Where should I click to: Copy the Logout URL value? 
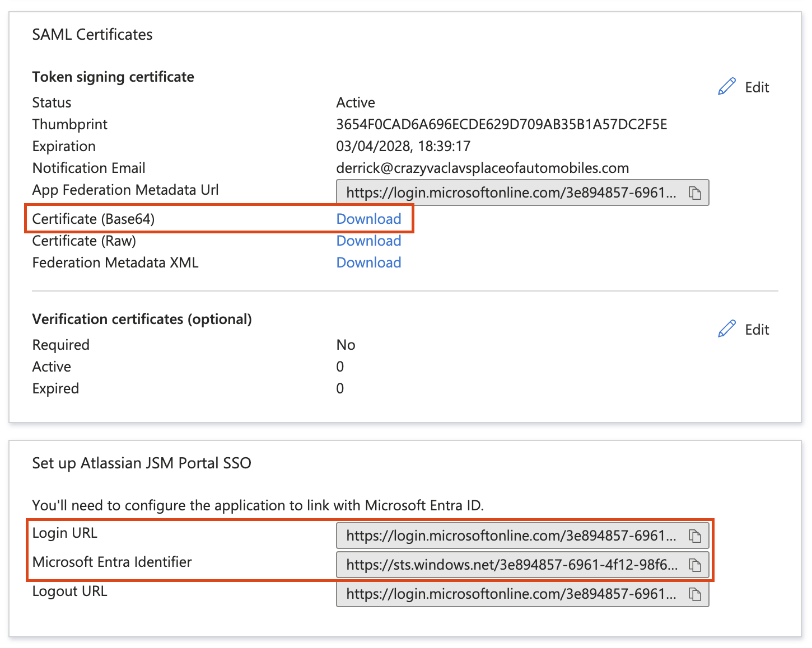click(x=694, y=594)
